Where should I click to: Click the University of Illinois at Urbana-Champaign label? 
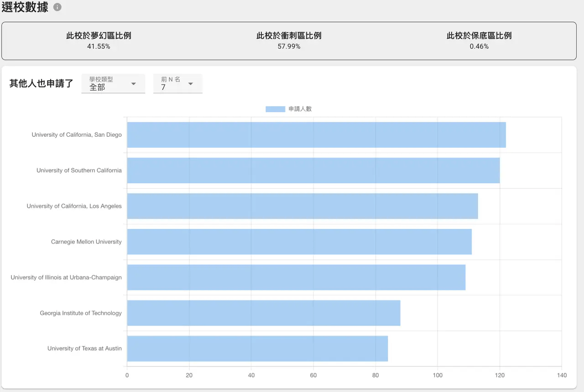pos(66,277)
